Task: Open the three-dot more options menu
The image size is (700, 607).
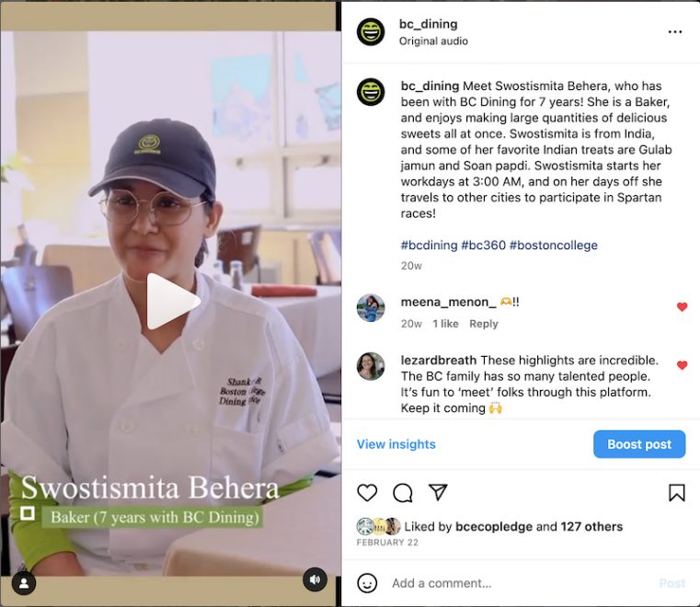Action: [674, 31]
